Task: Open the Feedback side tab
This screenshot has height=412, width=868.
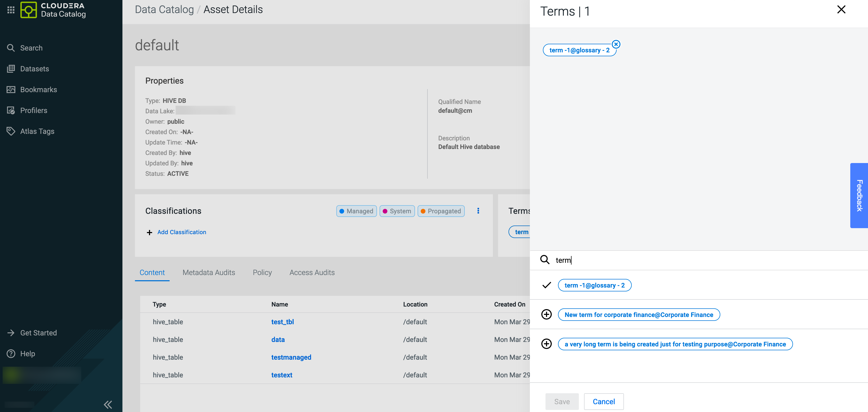Action: coord(859,195)
